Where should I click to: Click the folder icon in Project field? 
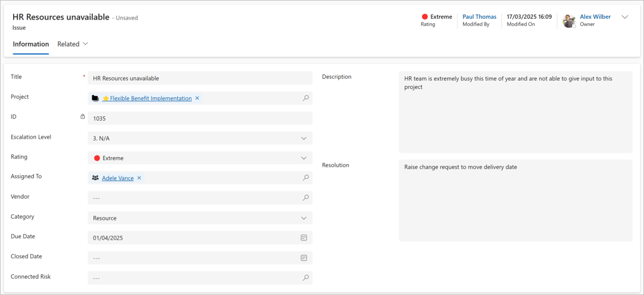95,98
